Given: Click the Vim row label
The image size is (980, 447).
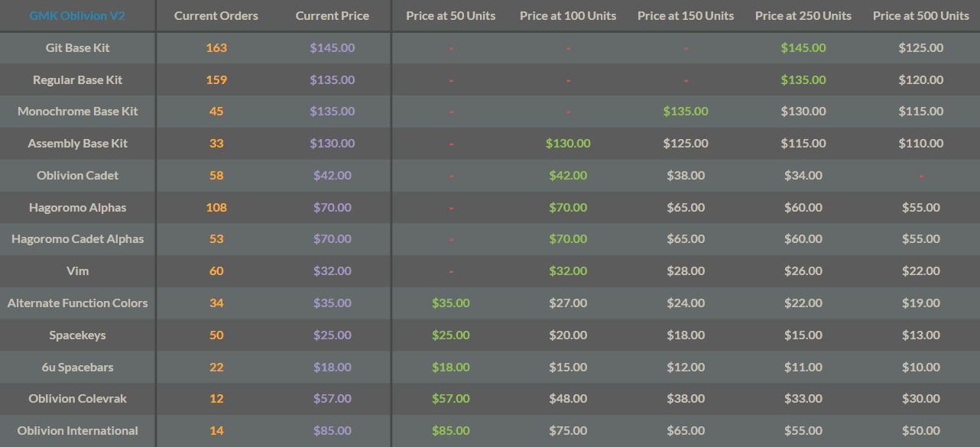Looking at the screenshot, I should point(78,271).
